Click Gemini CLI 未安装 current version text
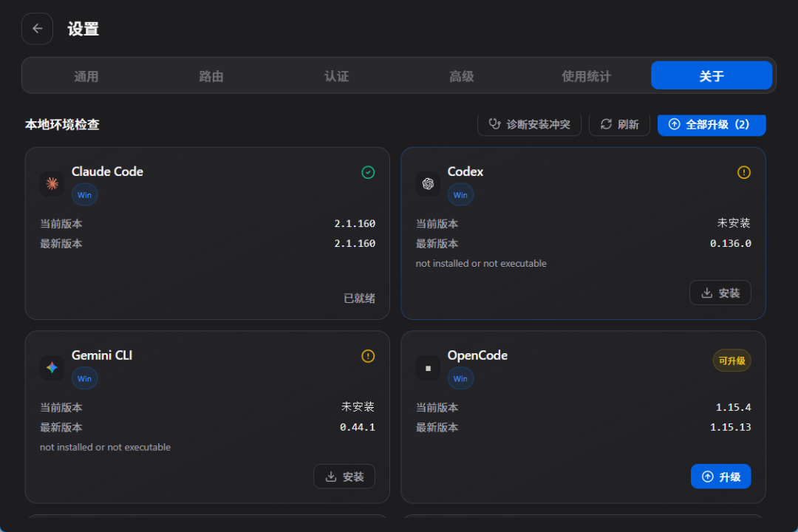Viewport: 798px width, 532px height. click(x=358, y=407)
